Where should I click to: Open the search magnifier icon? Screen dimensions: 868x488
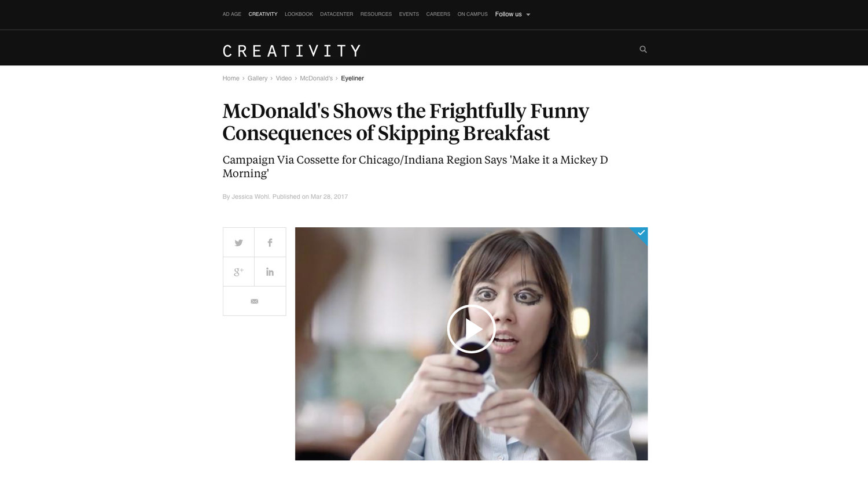point(643,50)
